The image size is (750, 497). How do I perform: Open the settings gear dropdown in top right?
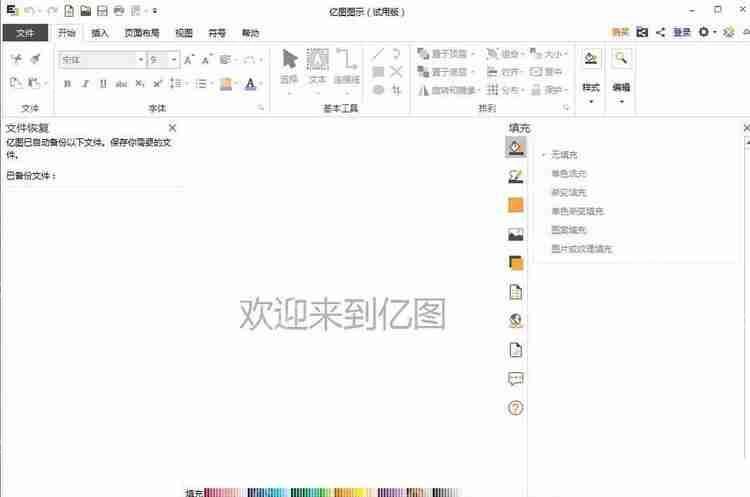click(707, 32)
